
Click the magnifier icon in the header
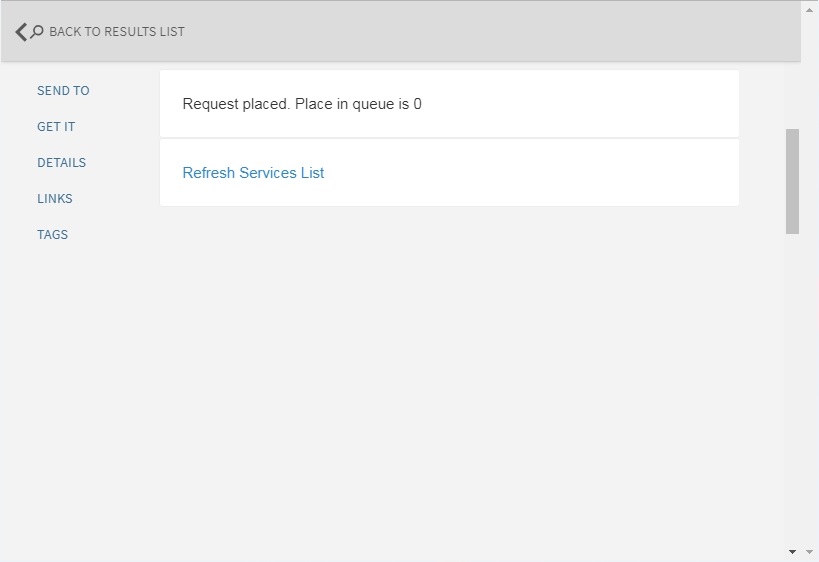37,32
